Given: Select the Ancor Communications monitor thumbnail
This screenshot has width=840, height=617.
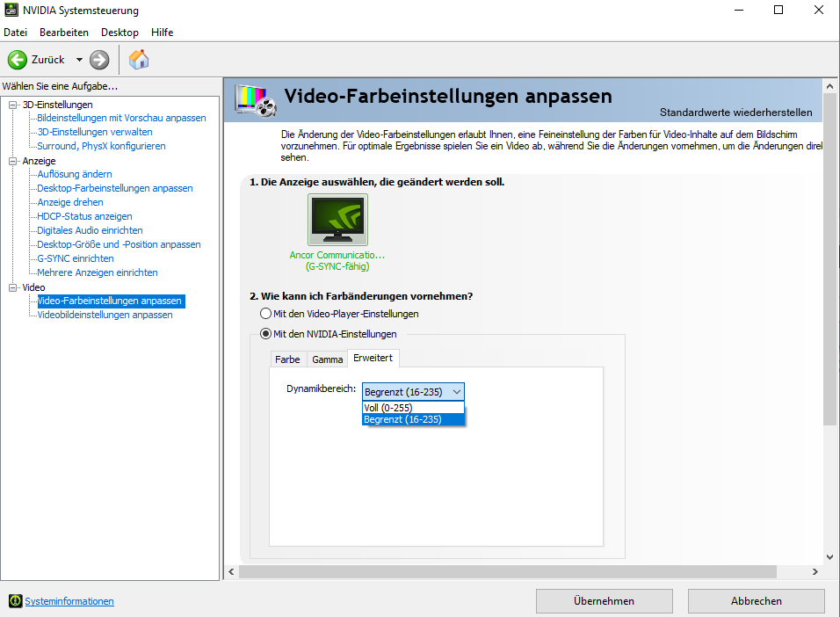Looking at the screenshot, I should [x=337, y=220].
